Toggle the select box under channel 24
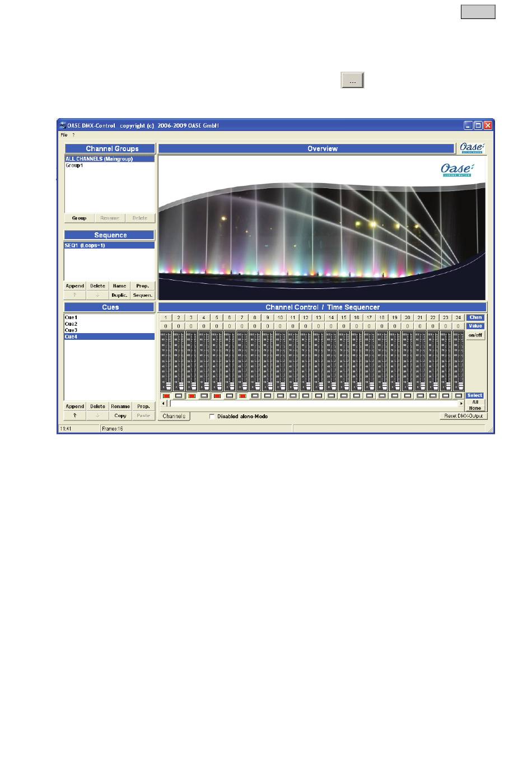 click(x=459, y=396)
